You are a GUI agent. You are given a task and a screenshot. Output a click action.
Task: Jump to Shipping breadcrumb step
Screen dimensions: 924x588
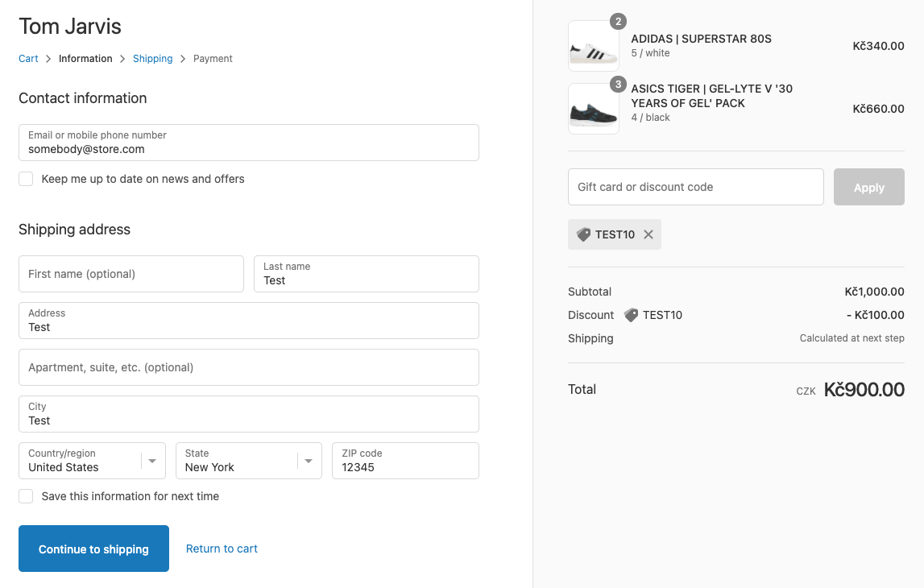pos(152,59)
